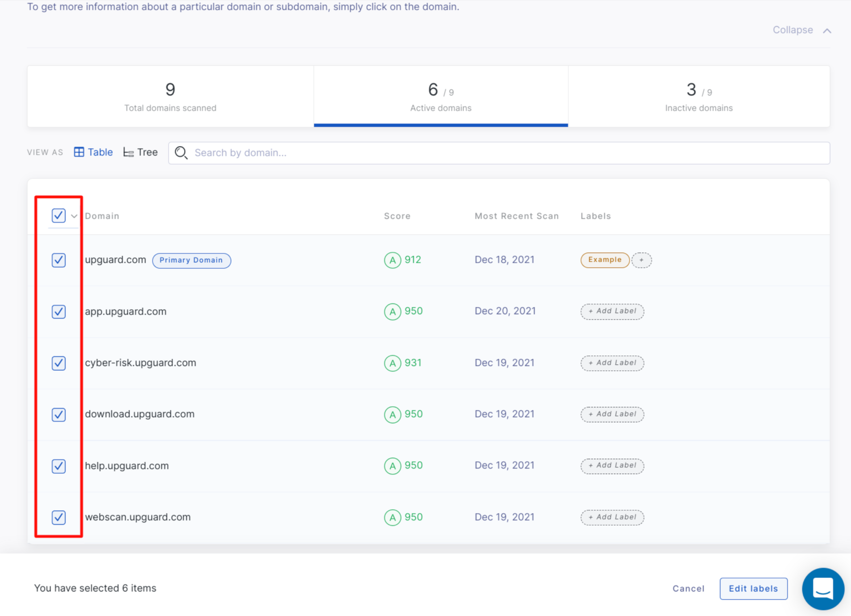This screenshot has height=616, width=851.
Task: Click the Most Recent Scan column header
Action: [517, 216]
